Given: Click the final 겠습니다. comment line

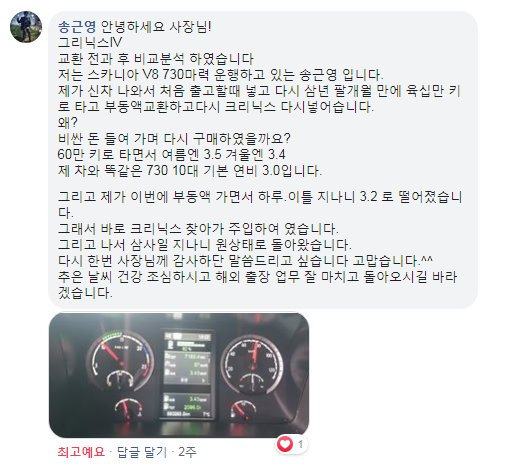Looking at the screenshot, I should point(85,293).
